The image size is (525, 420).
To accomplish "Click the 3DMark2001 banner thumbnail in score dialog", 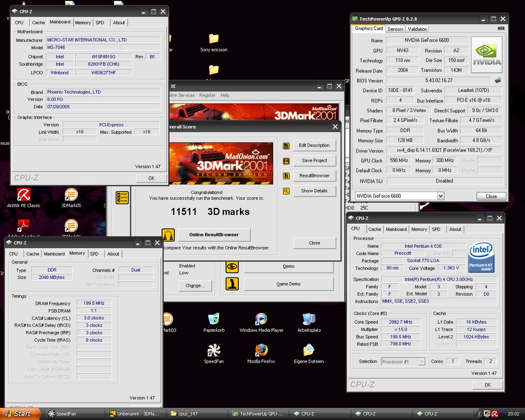I will pos(221,164).
